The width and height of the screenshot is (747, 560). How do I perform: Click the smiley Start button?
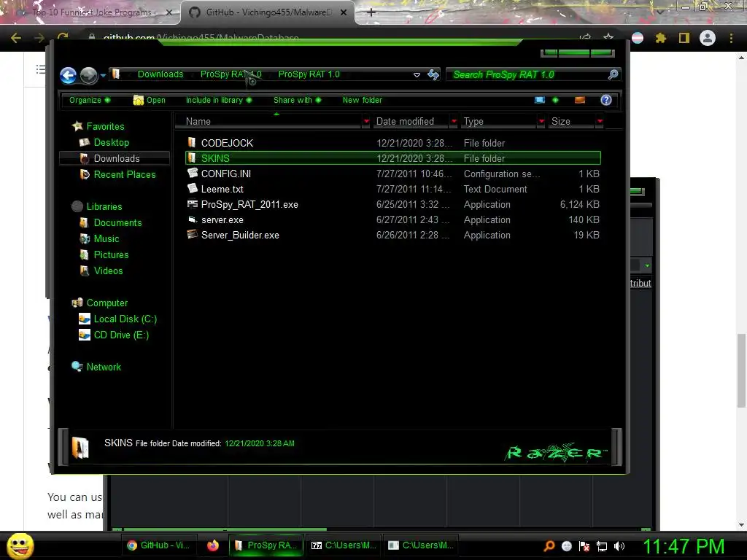click(x=20, y=546)
